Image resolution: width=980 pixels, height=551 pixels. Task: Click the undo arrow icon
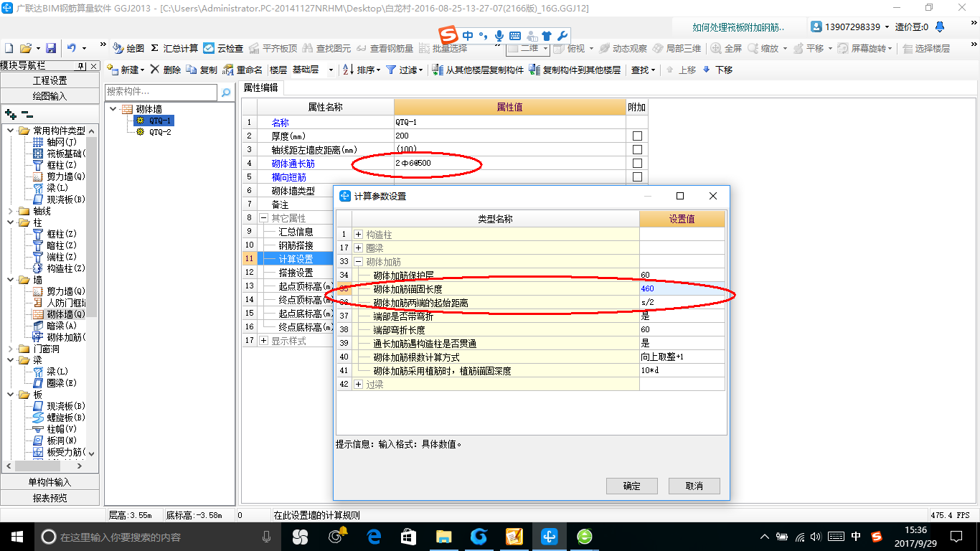[71, 48]
